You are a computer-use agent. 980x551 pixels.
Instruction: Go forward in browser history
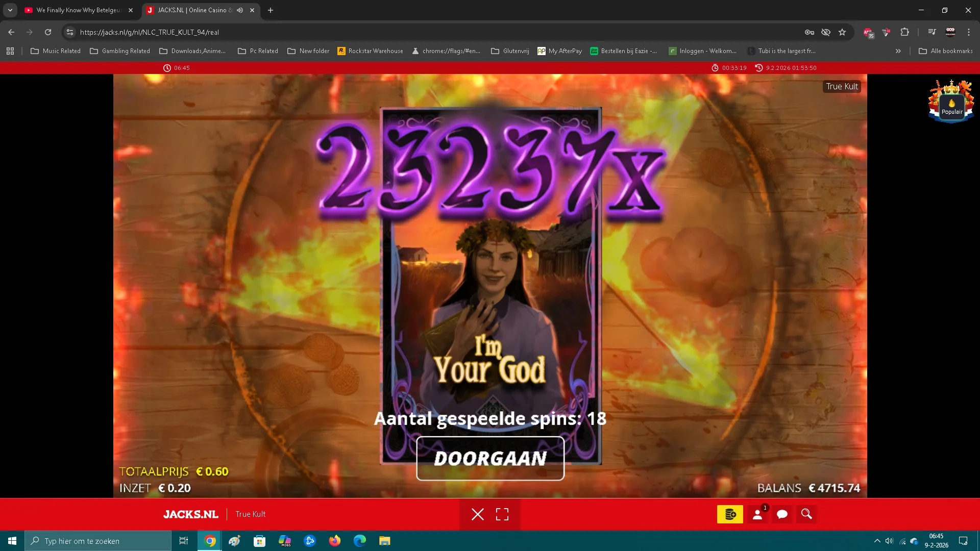coord(30,32)
